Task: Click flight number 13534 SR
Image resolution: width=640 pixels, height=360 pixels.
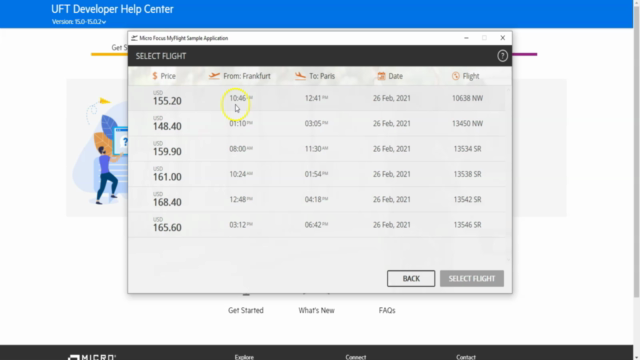Action: pos(467,149)
